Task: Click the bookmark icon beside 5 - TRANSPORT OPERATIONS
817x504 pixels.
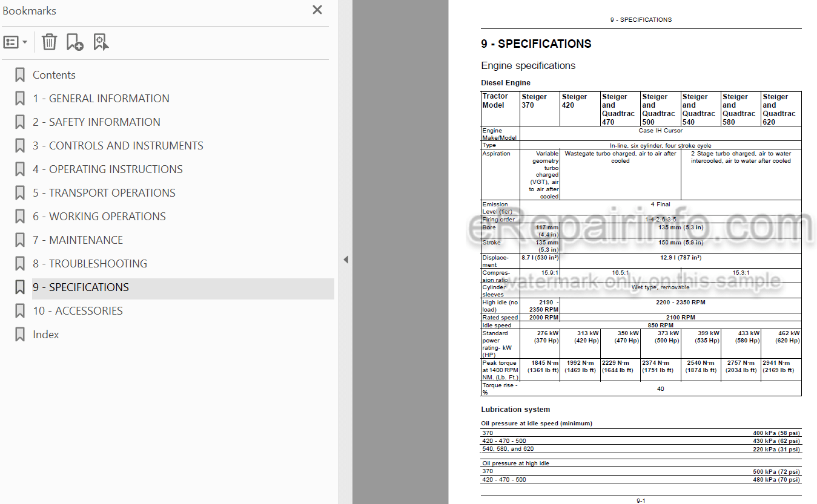Action: coord(20,193)
